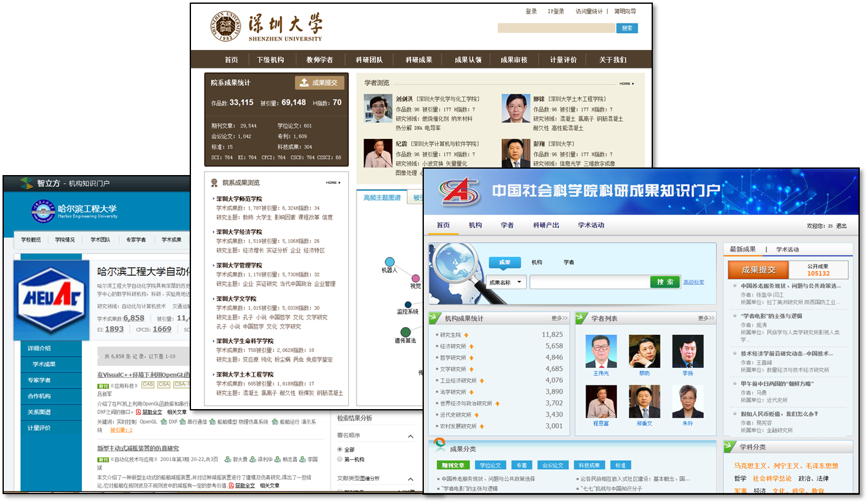
Task: Click the blue 搜索 button in Shenzhen University header
Action: pyautogui.click(x=627, y=28)
